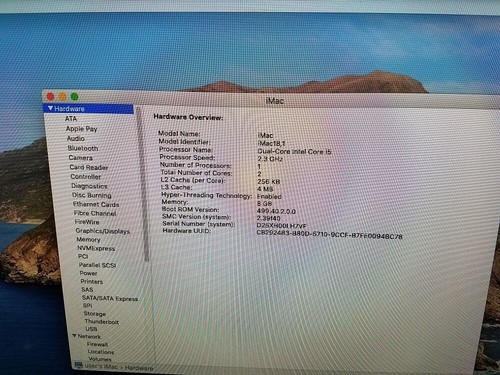
Task: Open SPI section
Action: [x=87, y=305]
